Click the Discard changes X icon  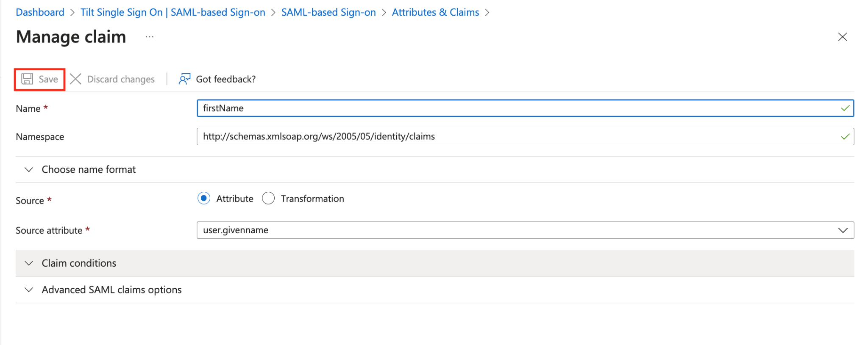point(75,79)
